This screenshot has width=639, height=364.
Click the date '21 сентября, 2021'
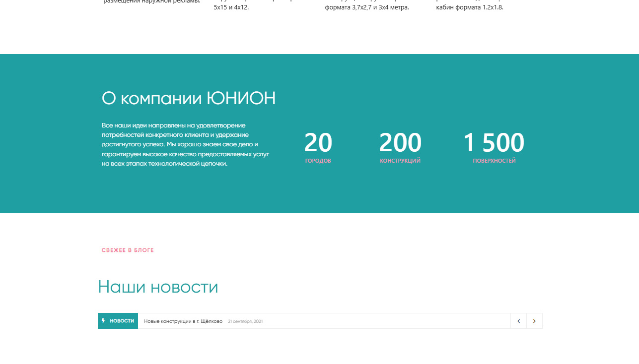(245, 321)
